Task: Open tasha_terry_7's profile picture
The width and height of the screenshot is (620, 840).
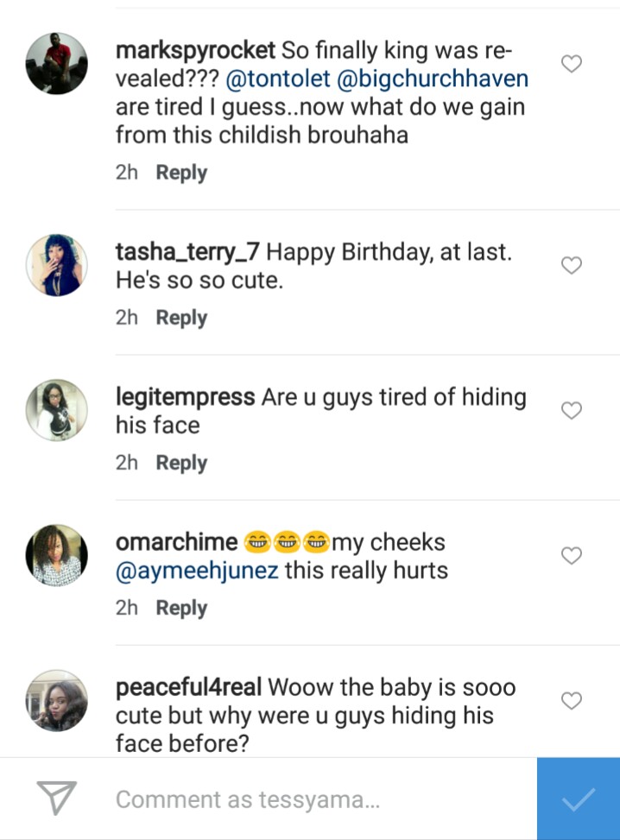Action: (57, 265)
